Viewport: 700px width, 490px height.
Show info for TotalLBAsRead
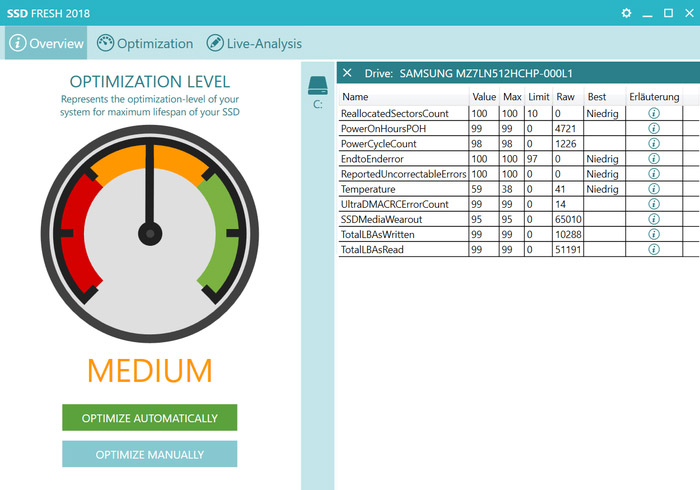(x=654, y=249)
